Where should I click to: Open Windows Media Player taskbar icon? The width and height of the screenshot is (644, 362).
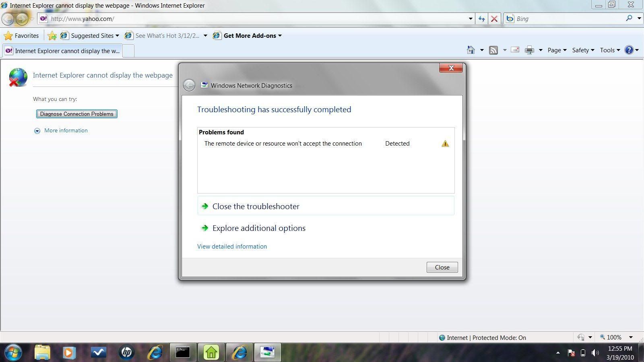click(69, 353)
